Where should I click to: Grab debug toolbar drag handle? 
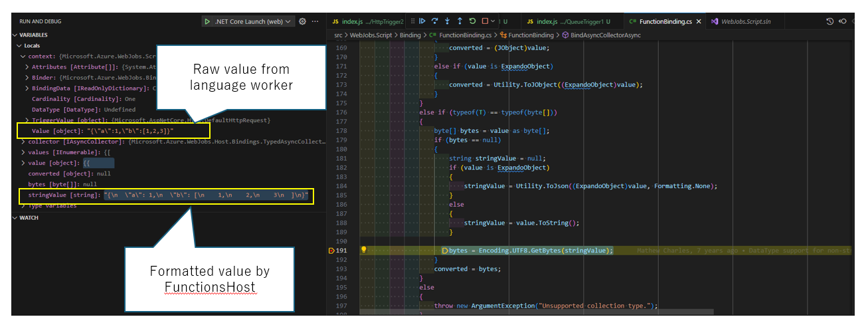pyautogui.click(x=412, y=21)
